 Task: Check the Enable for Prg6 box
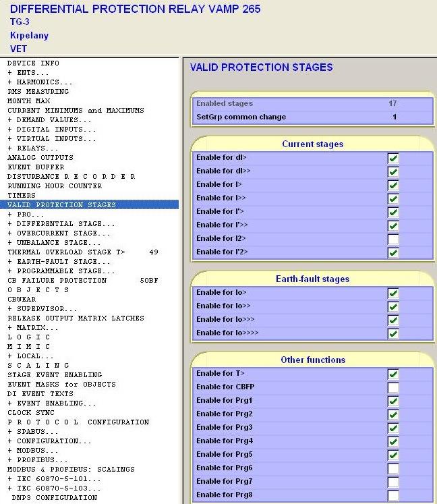click(393, 468)
